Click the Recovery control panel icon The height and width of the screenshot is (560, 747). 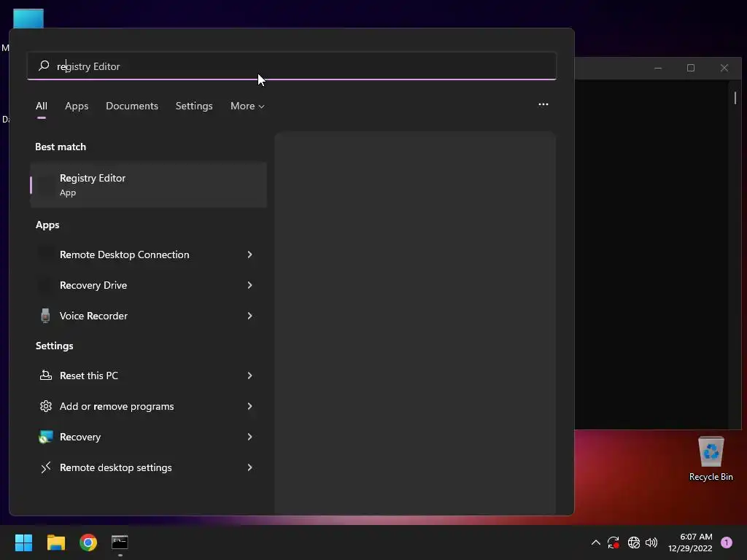coord(46,437)
